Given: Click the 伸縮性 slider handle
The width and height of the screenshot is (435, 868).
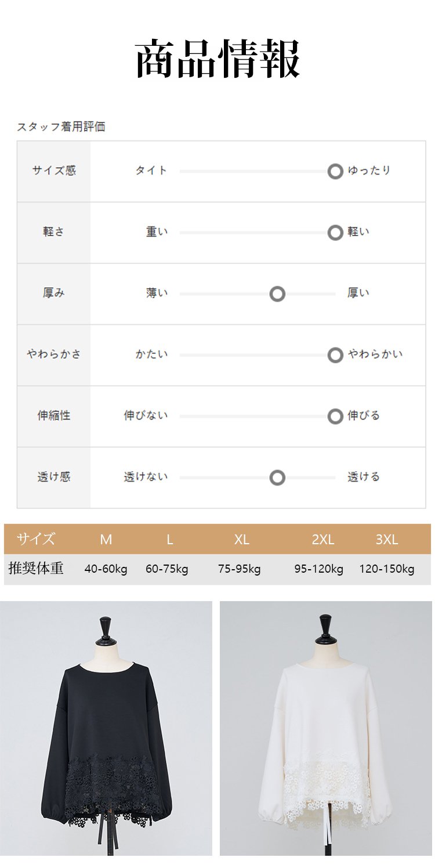Looking at the screenshot, I should (335, 417).
